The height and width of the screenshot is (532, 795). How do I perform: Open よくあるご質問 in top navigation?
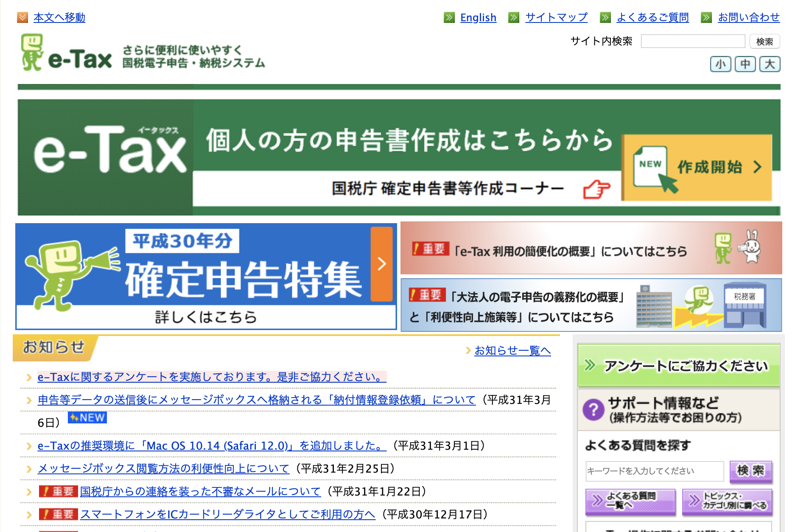pyautogui.click(x=653, y=17)
